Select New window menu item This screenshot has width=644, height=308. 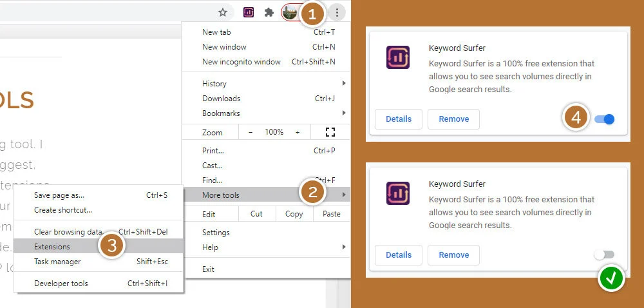point(266,47)
